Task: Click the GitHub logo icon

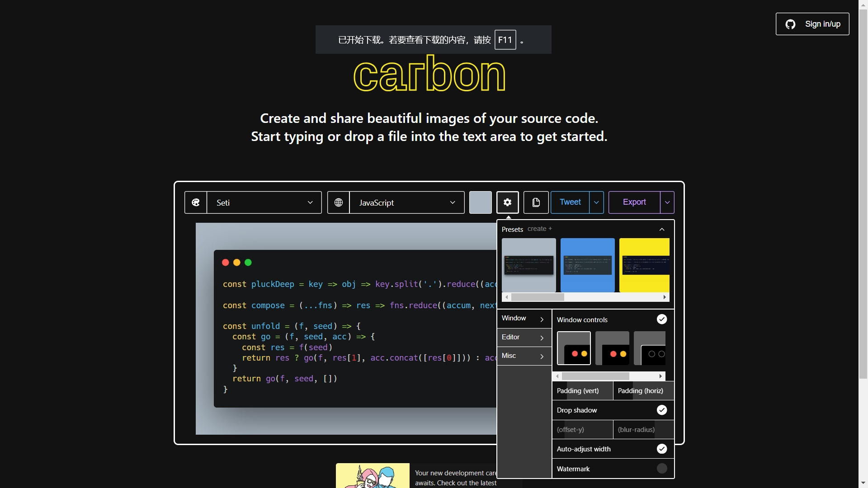Action: coord(790,24)
